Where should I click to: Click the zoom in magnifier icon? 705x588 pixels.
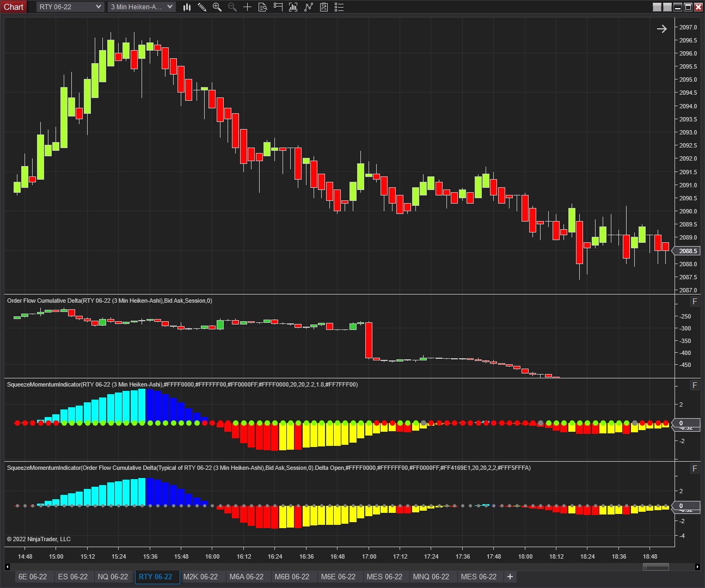click(x=217, y=7)
